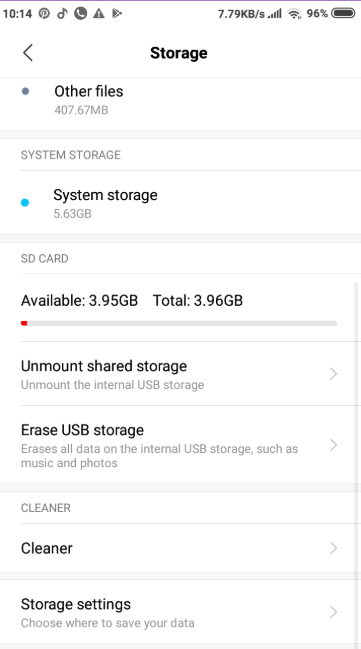This screenshot has width=361, height=649.
Task: Tap the Viber phone status icon
Action: 80,14
